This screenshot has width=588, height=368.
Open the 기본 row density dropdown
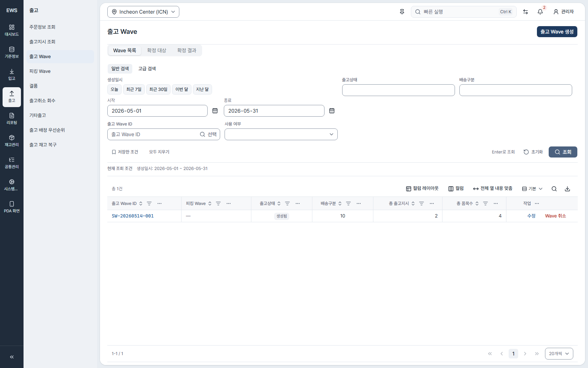[x=532, y=189]
